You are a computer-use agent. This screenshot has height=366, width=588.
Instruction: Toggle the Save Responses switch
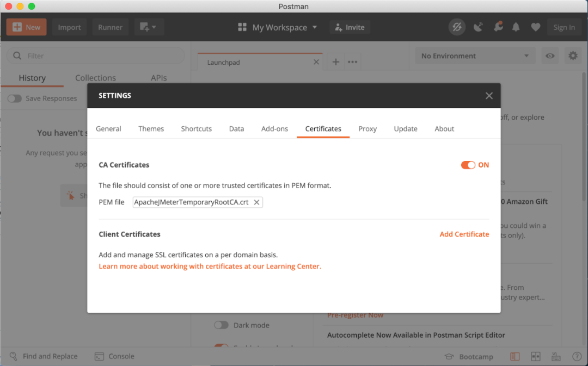point(15,98)
